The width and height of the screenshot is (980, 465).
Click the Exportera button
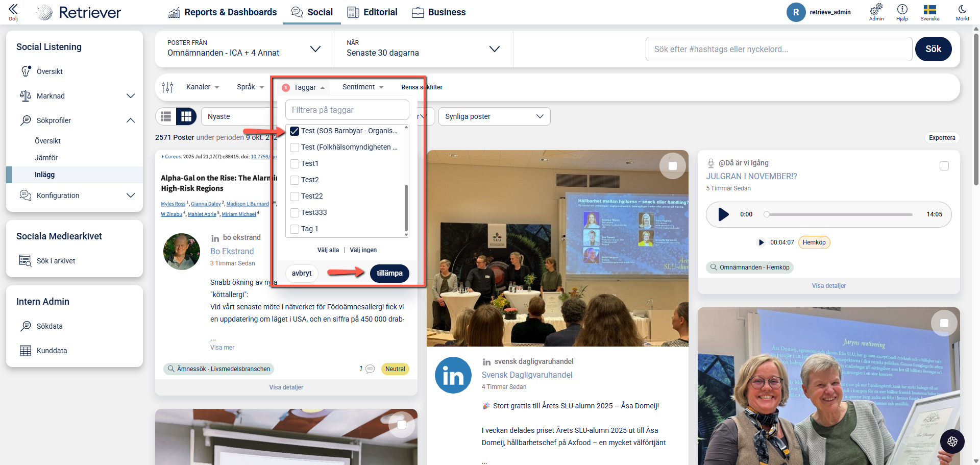coord(942,138)
